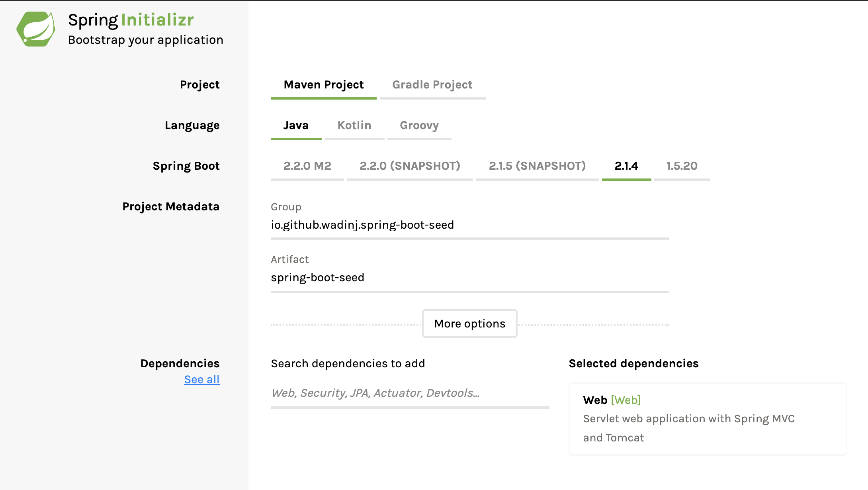
Task: Click the Language section label
Action: point(192,125)
